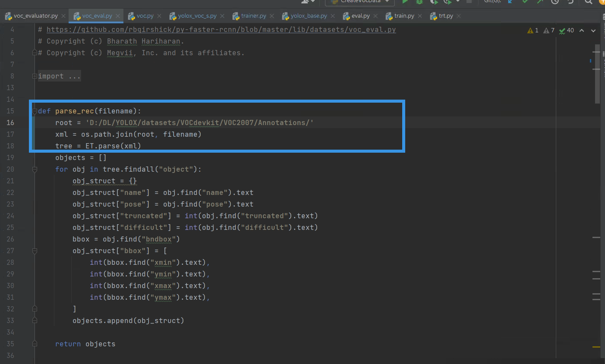Close the train.py tab

tap(420, 16)
